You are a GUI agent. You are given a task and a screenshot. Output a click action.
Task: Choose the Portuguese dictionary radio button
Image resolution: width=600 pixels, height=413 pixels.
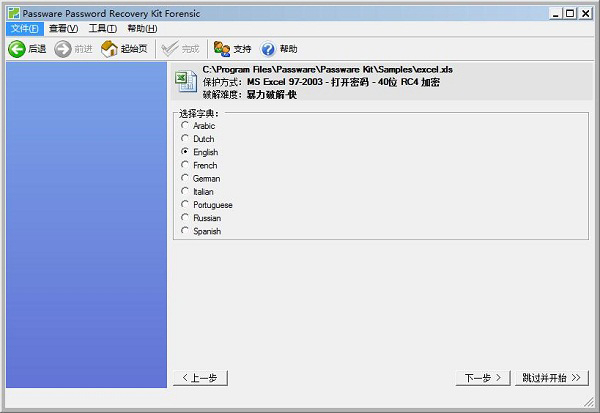point(184,204)
